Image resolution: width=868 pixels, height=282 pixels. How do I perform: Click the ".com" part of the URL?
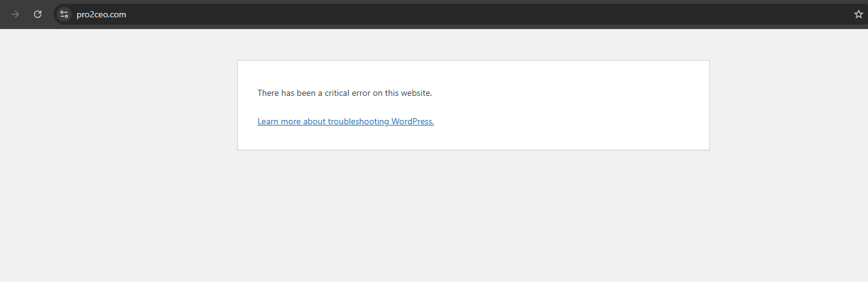click(119, 14)
